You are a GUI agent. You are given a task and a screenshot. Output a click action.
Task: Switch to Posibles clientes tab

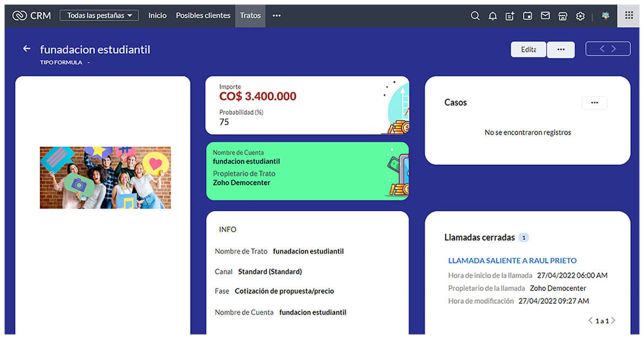pyautogui.click(x=203, y=15)
